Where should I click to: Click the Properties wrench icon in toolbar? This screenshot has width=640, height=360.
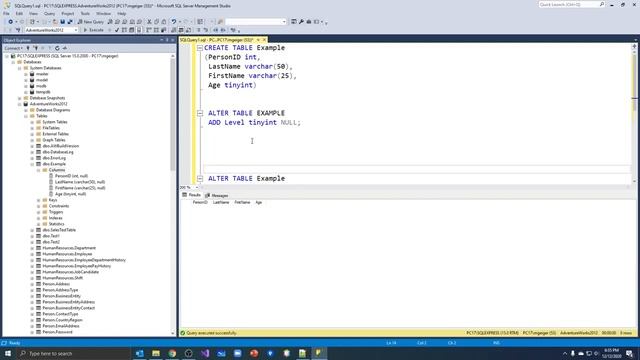point(301,22)
